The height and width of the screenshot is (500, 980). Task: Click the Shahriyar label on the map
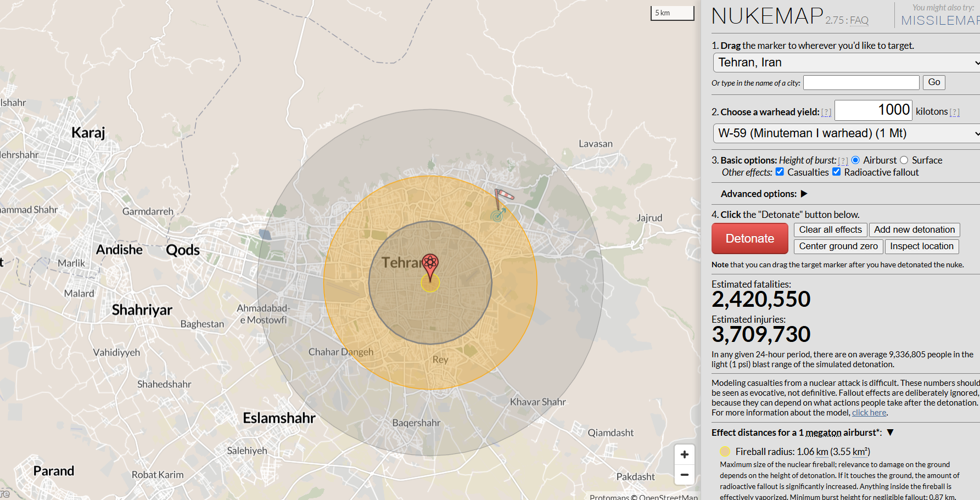(x=142, y=310)
